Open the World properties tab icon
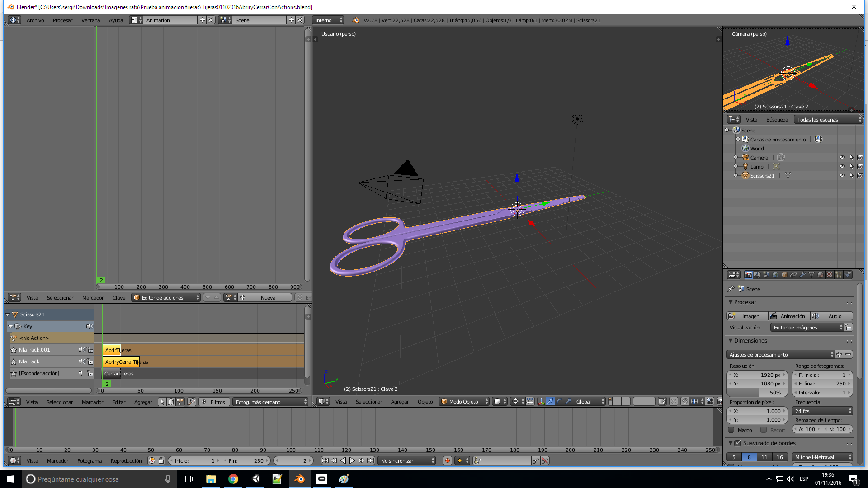The width and height of the screenshot is (868, 488). [775, 275]
